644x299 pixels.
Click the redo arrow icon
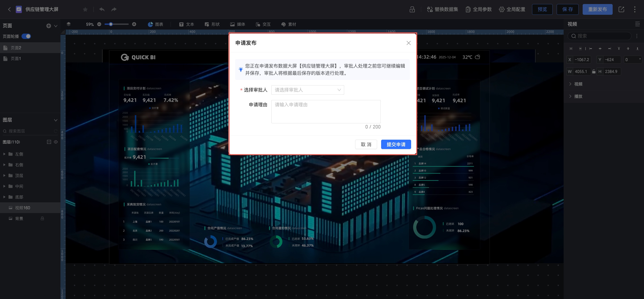pyautogui.click(x=114, y=9)
